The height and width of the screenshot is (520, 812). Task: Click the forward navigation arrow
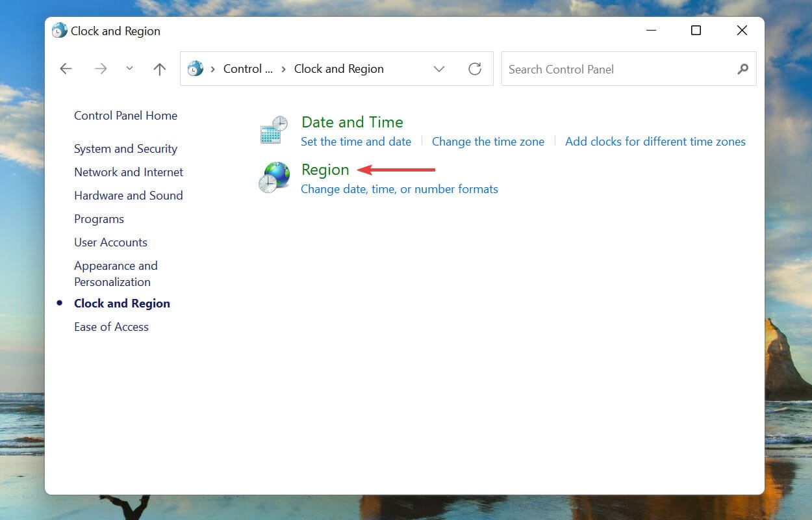point(101,68)
